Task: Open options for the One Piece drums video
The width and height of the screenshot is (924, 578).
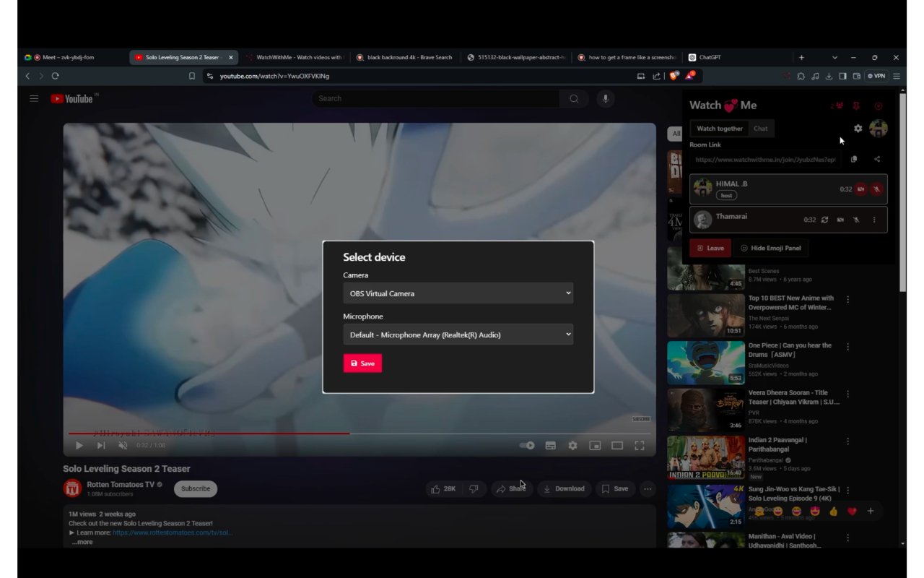Action: click(x=848, y=347)
